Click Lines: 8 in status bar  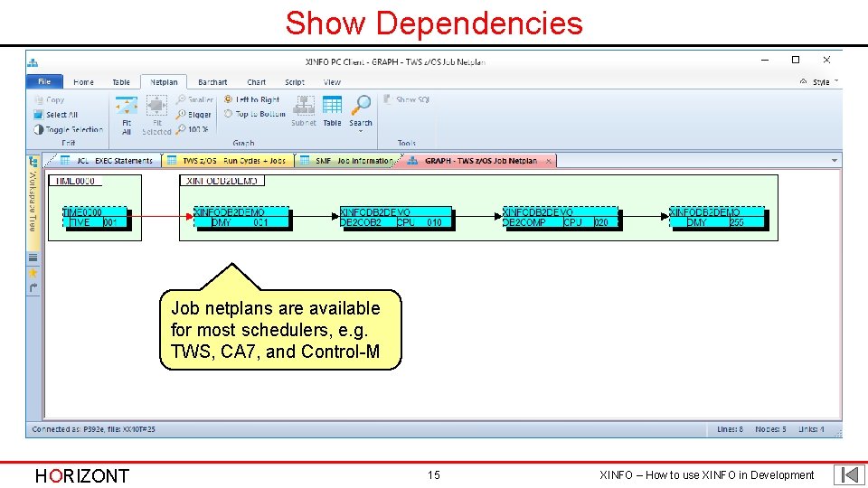pyautogui.click(x=731, y=429)
